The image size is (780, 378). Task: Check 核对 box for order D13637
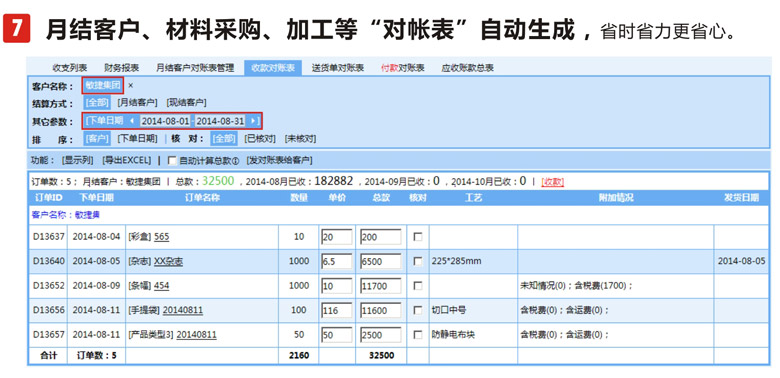coord(418,237)
